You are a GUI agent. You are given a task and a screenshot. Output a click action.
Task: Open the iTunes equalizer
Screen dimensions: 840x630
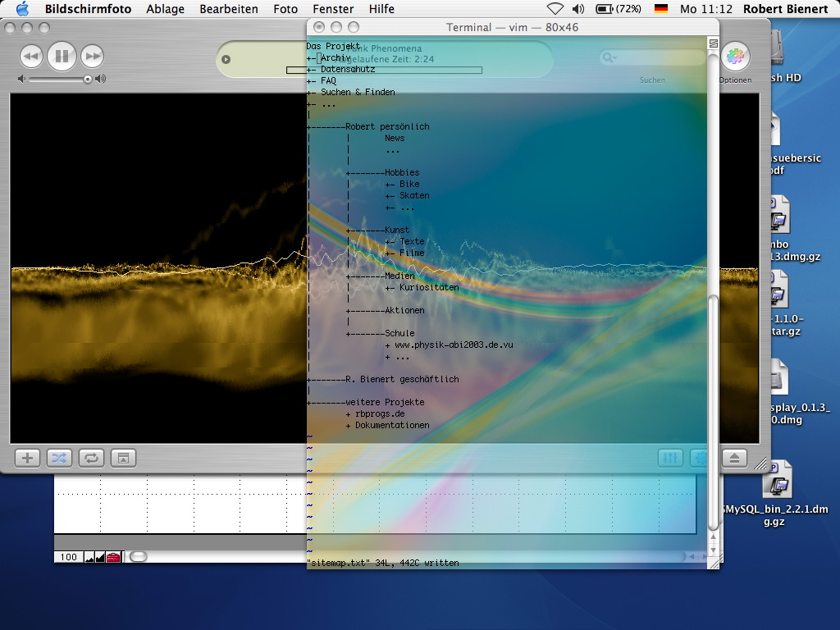point(670,458)
